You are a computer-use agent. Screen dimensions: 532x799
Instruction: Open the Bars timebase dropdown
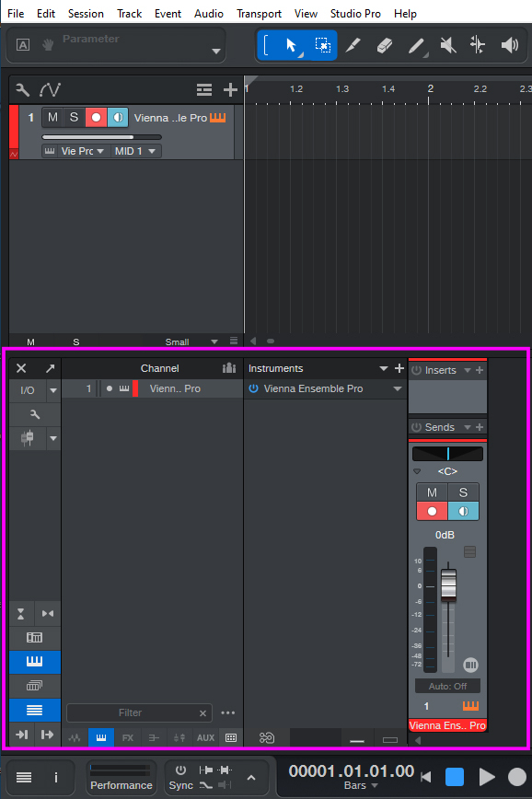pyautogui.click(x=361, y=785)
